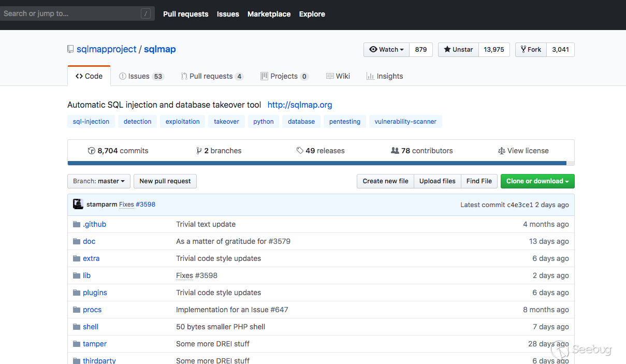Click the doc folder icon

pyautogui.click(x=77, y=241)
